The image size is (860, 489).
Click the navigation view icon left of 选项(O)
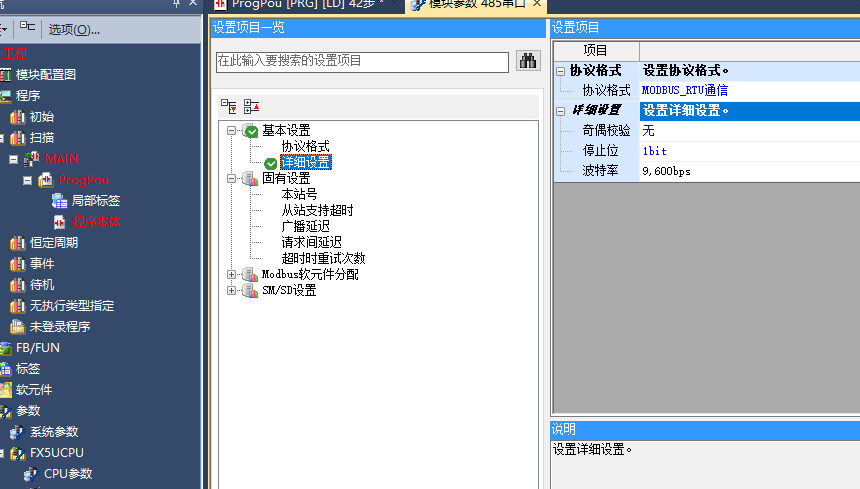[28, 28]
